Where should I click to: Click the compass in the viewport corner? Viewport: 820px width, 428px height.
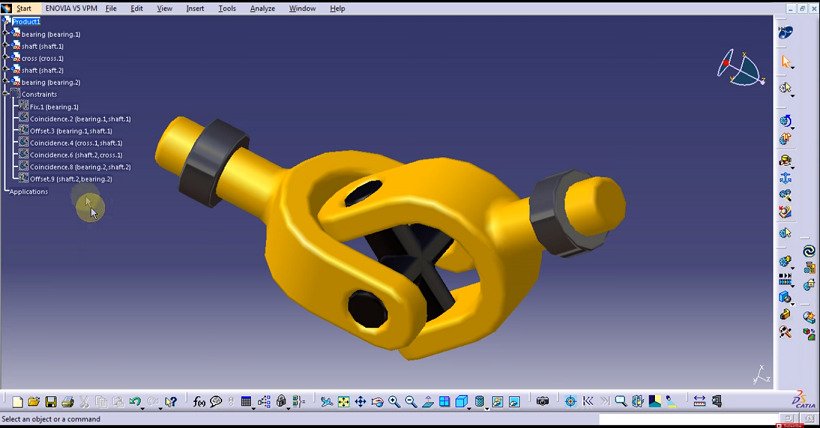738,68
